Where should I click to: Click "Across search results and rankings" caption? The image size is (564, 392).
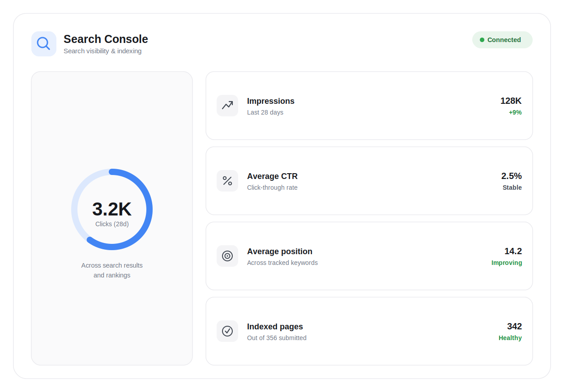point(112,270)
